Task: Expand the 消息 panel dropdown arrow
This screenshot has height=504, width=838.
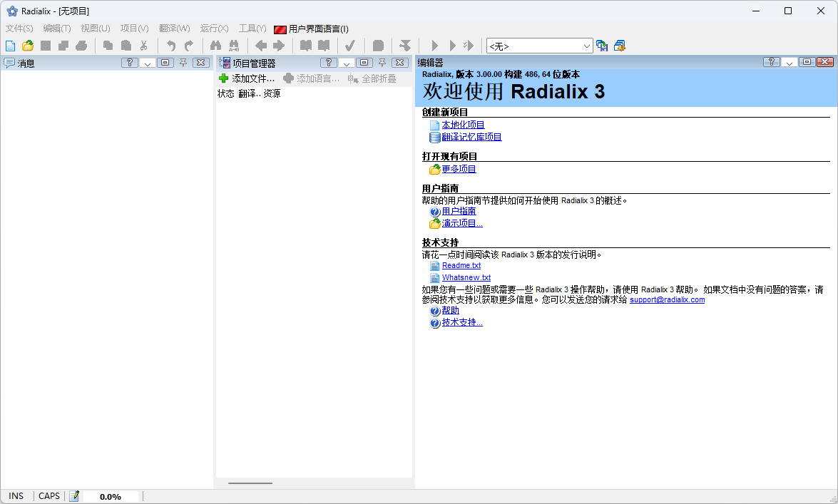Action: click(x=147, y=63)
